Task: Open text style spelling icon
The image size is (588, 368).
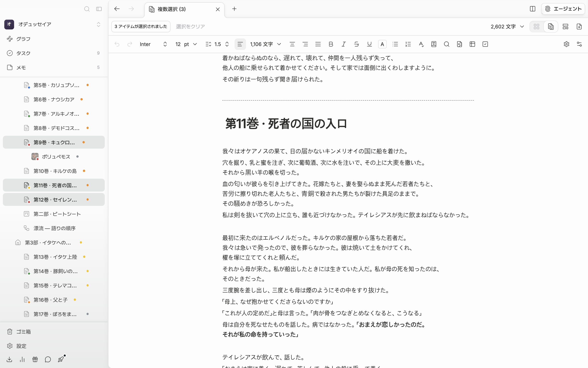Action: coord(421,44)
